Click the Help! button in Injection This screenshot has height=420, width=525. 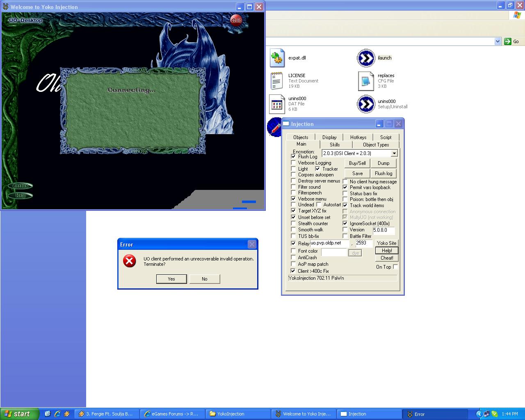click(387, 251)
